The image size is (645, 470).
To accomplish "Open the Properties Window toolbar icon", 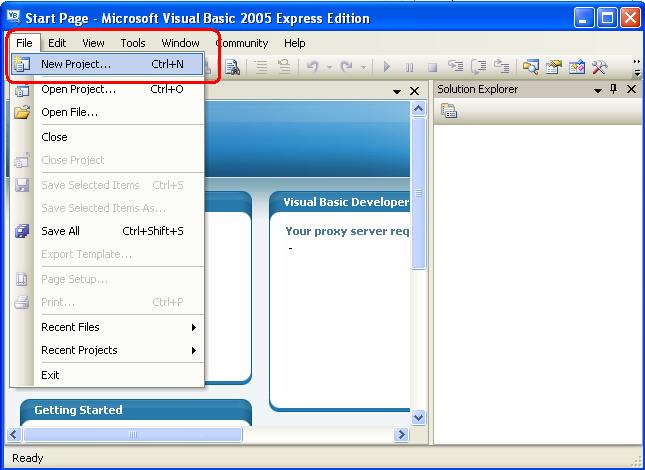I will pyautogui.click(x=554, y=67).
